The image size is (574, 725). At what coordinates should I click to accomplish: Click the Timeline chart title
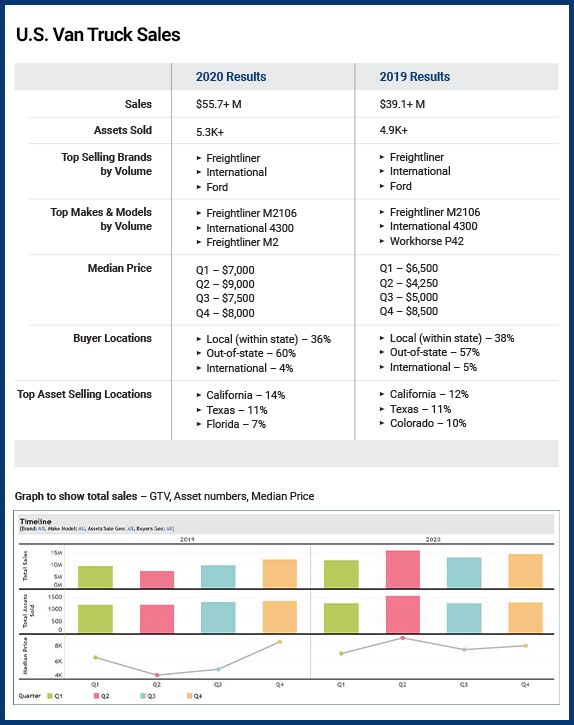click(x=36, y=521)
